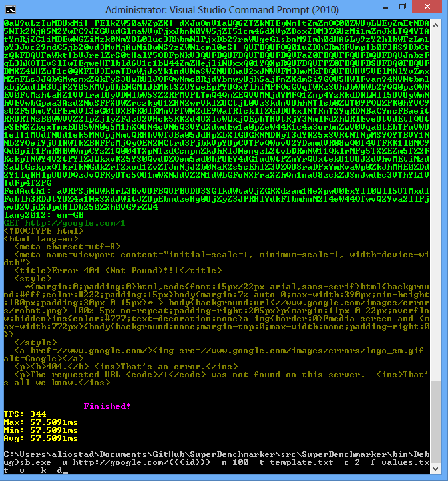This screenshot has height=481, width=448.
Task: Minimize the Visual Studio Command Prompt window
Action: click(385, 7)
